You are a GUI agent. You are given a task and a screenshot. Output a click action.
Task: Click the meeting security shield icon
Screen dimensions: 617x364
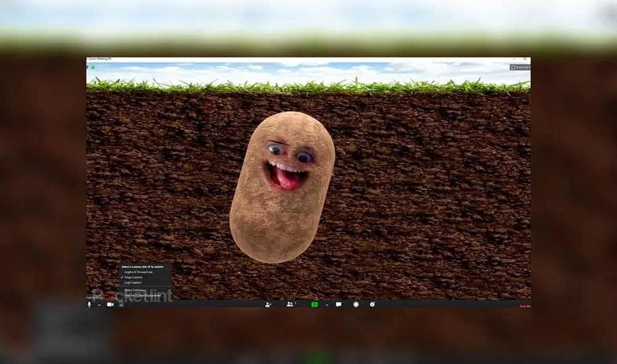91,67
